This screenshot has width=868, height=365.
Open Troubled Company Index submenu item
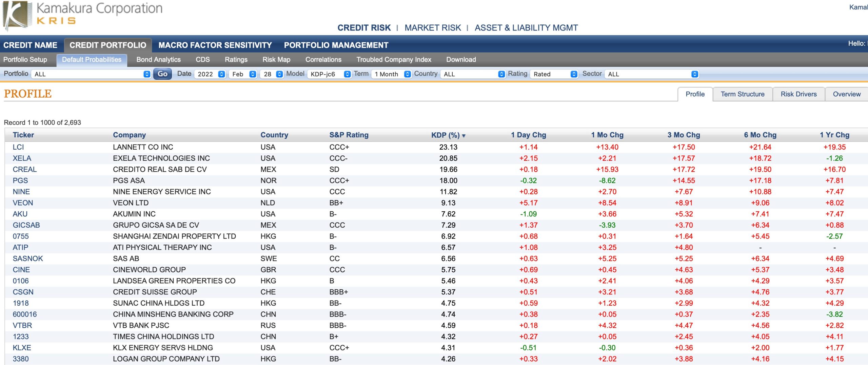pyautogui.click(x=394, y=59)
